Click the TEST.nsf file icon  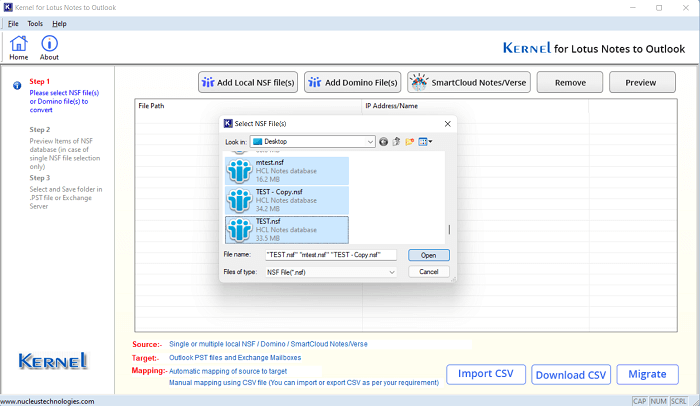240,230
